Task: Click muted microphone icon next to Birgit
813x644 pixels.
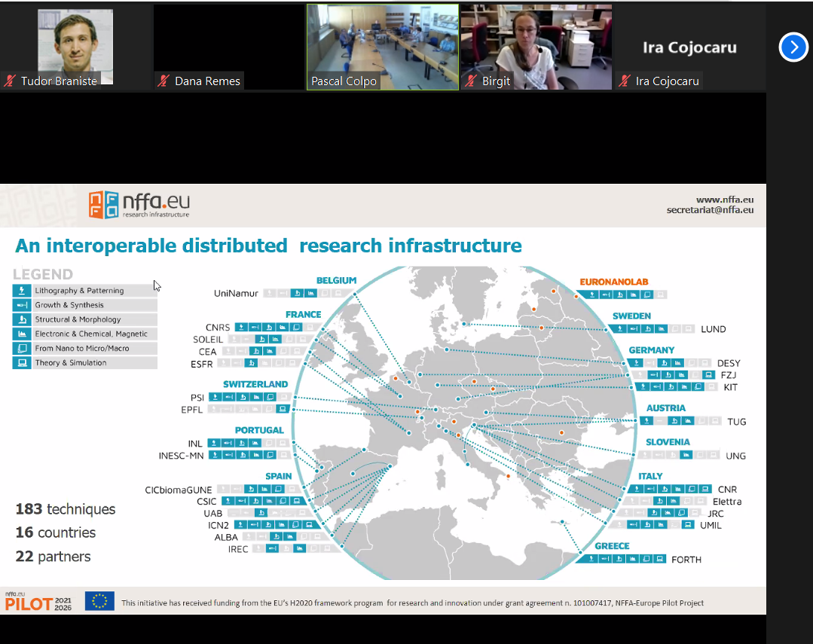Action: click(x=472, y=81)
